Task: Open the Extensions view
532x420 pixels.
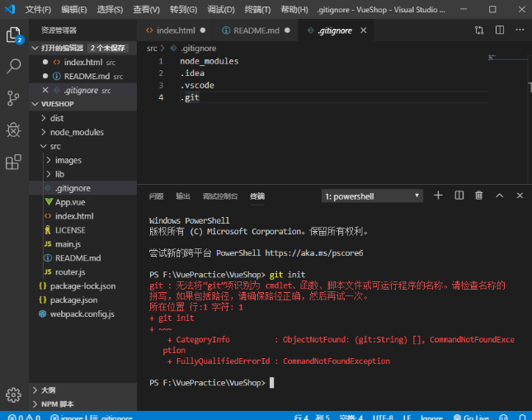Action: [x=13, y=162]
